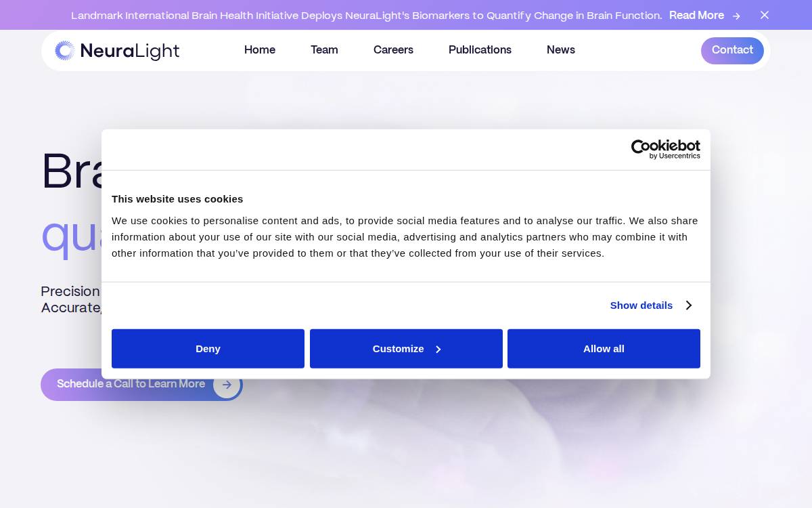Image resolution: width=812 pixels, height=508 pixels.
Task: Expand Show details in cookie dialog
Action: tap(641, 305)
